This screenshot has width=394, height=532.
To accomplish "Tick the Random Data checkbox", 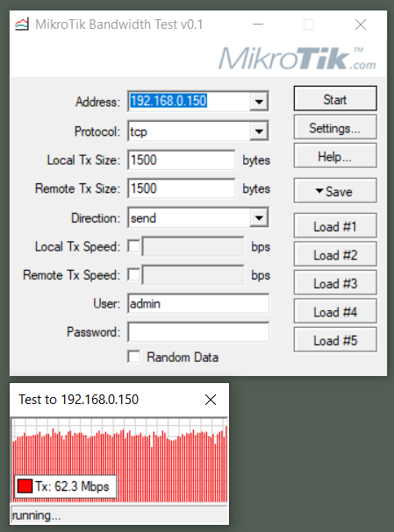I will coord(133,357).
